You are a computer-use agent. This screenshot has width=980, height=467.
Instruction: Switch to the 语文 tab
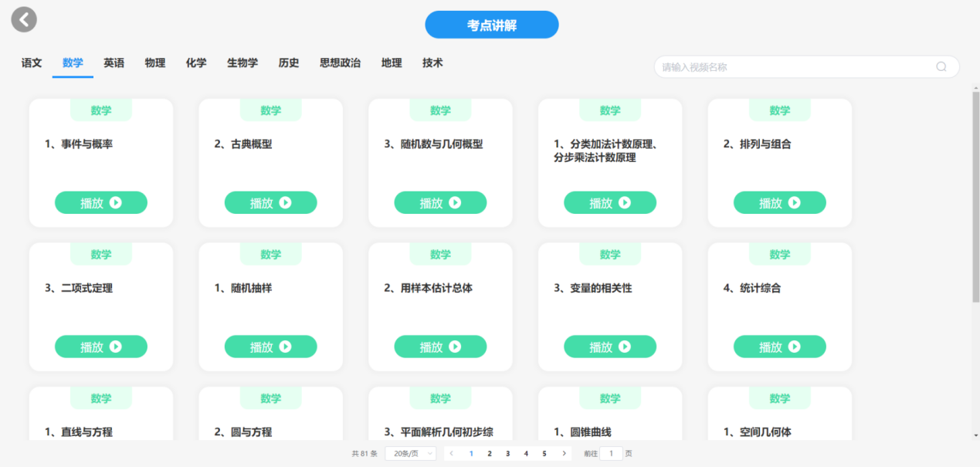point(32,63)
